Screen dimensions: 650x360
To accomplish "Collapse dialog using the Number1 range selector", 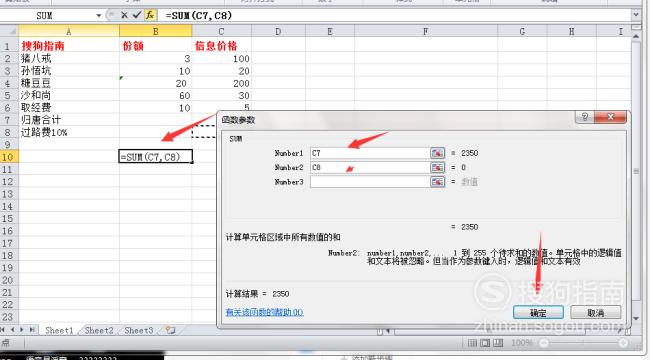I will click(437, 153).
